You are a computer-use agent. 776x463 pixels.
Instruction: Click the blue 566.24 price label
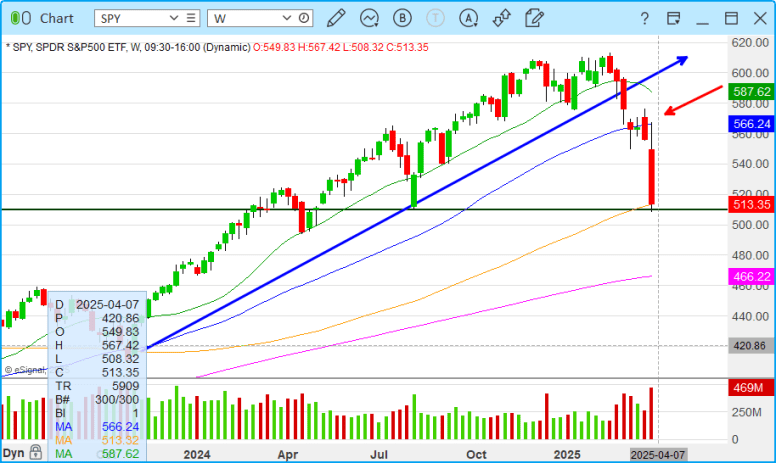pyautogui.click(x=751, y=124)
